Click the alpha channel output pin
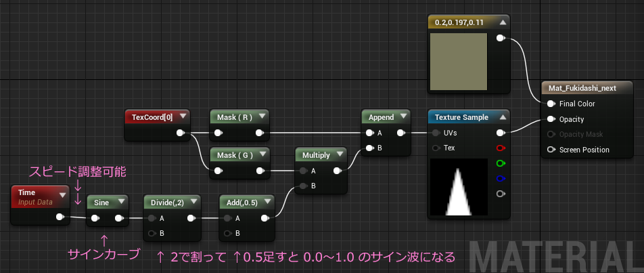Screen dimensions: 644x273 coord(501,194)
